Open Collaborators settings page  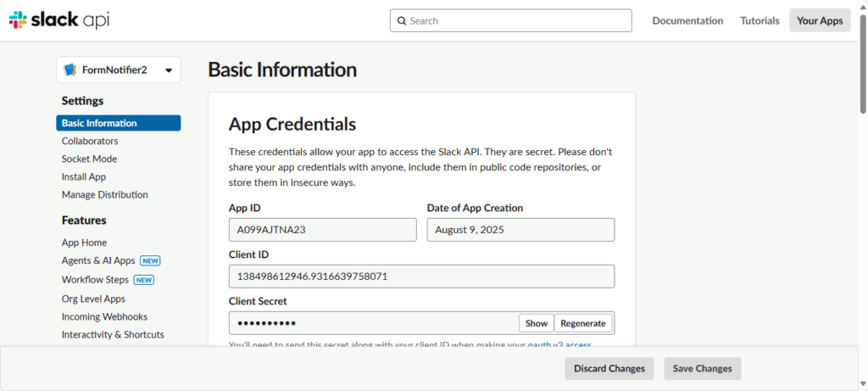90,142
